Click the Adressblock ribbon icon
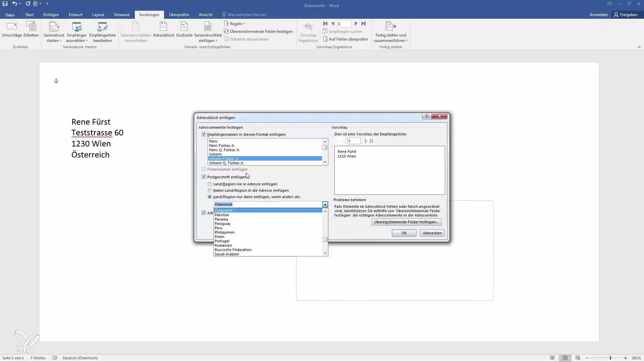This screenshot has width=644, height=362. (164, 29)
